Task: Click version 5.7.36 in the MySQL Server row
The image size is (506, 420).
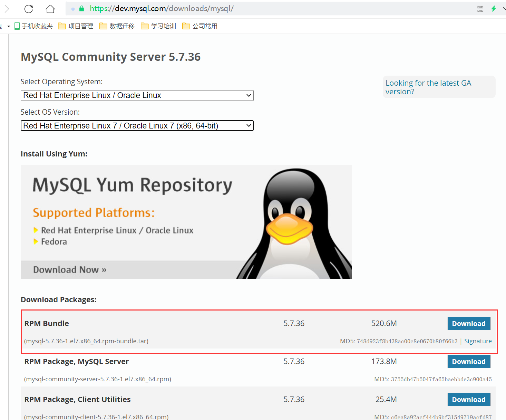Action: [294, 362]
